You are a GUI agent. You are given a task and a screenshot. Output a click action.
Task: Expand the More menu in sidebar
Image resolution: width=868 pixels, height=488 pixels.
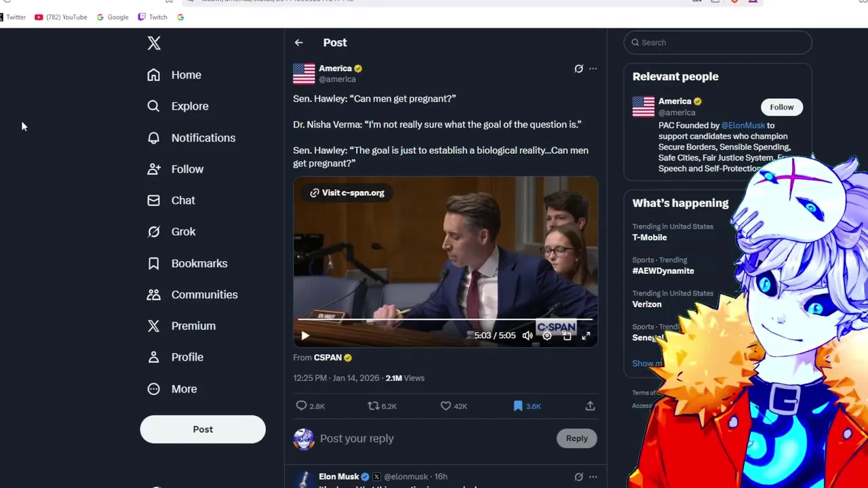click(x=172, y=388)
